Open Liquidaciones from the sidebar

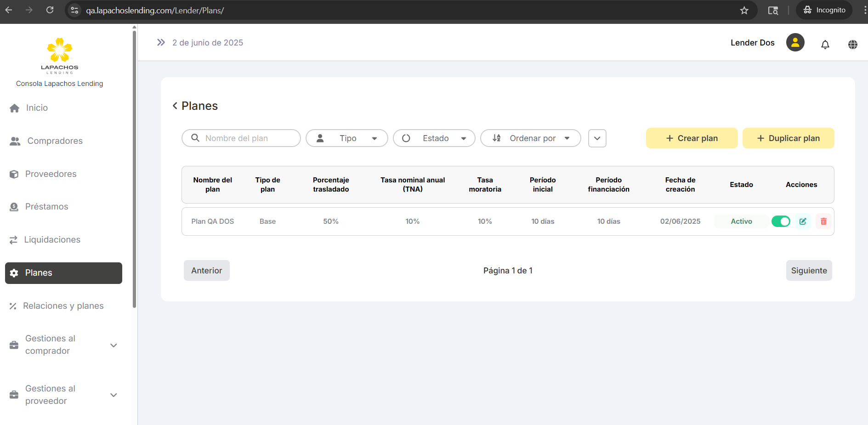tap(52, 240)
